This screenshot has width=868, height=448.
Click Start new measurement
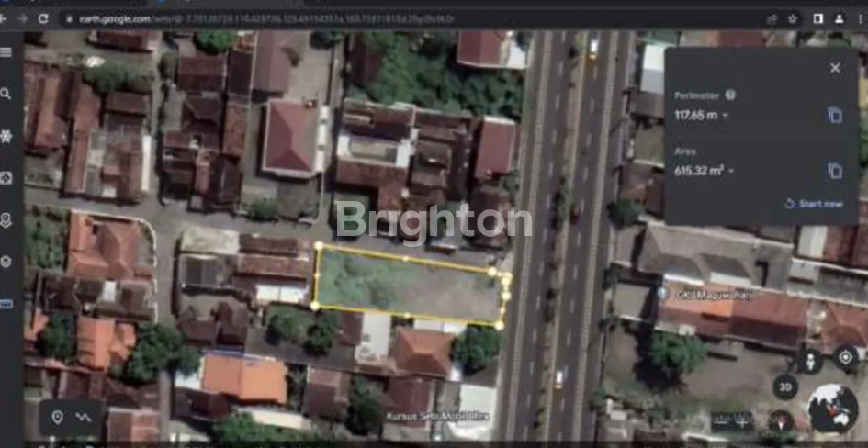coord(813,204)
